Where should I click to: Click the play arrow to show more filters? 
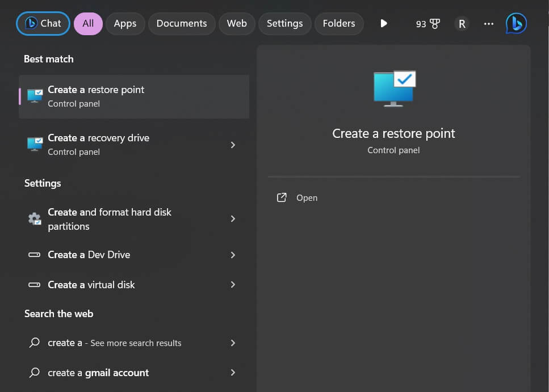384,23
